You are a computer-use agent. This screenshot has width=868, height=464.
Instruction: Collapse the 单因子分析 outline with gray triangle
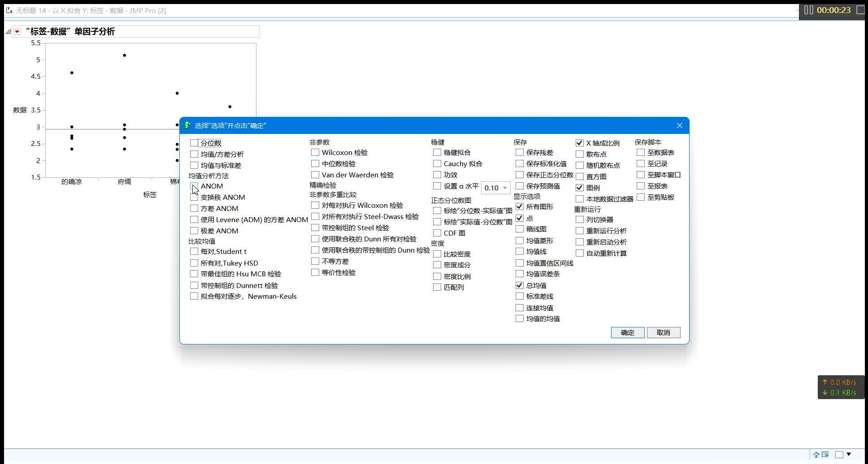point(8,31)
